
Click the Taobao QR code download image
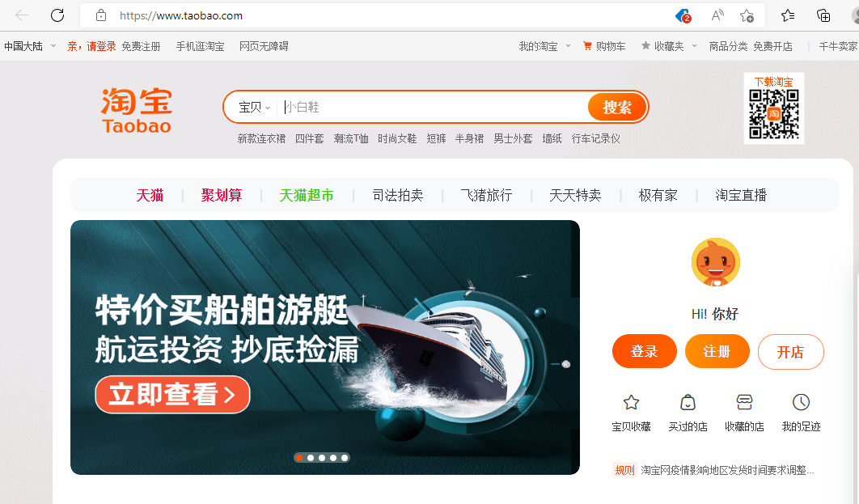coord(773,114)
